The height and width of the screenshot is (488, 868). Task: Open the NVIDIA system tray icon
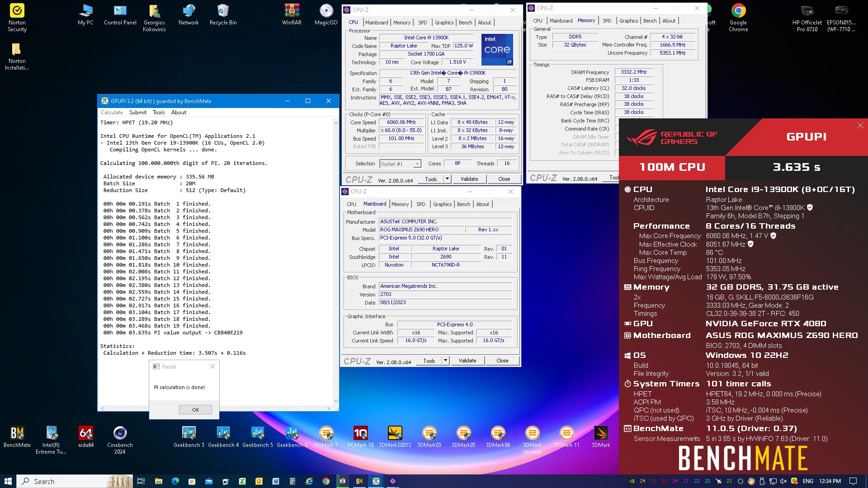pos(632,481)
